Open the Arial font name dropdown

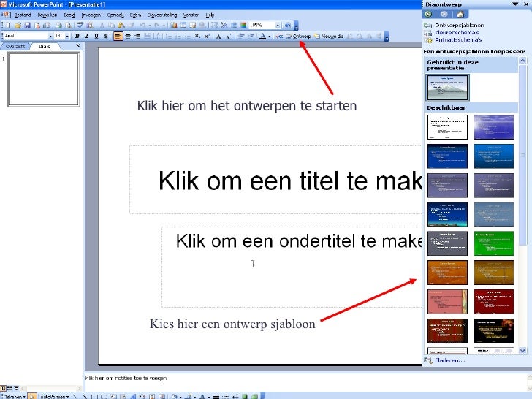click(50, 36)
